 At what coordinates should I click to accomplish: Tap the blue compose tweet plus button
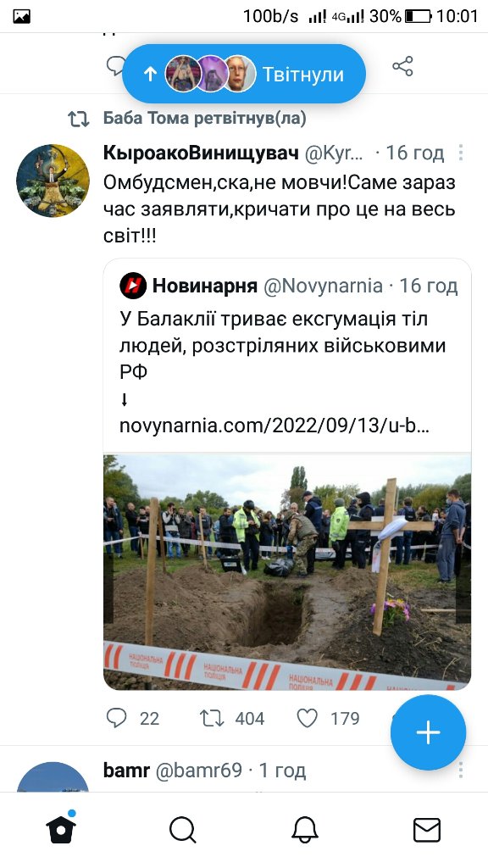point(428,732)
